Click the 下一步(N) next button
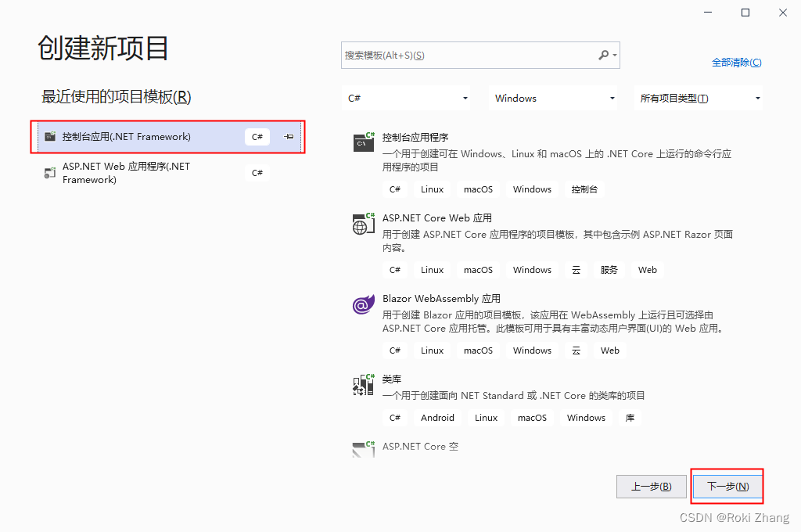801x532 pixels. pyautogui.click(x=728, y=487)
